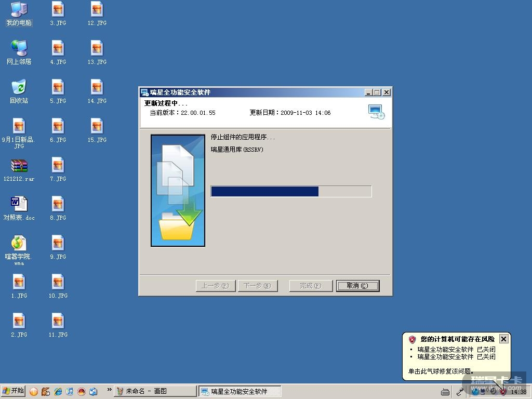
Task: Click the blue globe tray icon
Action: pos(475,392)
